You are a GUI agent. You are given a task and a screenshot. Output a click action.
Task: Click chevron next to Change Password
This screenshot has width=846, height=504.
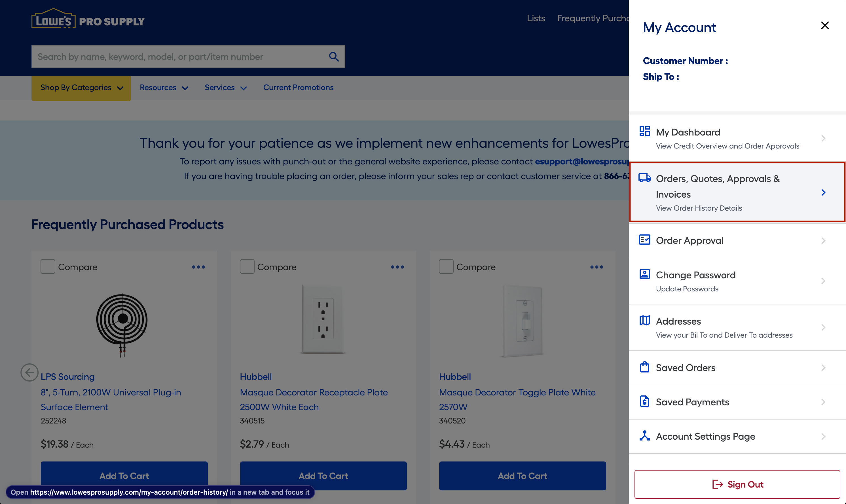coord(823,281)
